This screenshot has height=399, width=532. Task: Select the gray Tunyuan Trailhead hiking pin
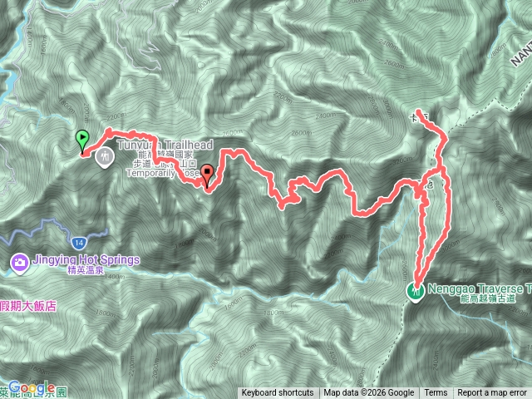105,157
